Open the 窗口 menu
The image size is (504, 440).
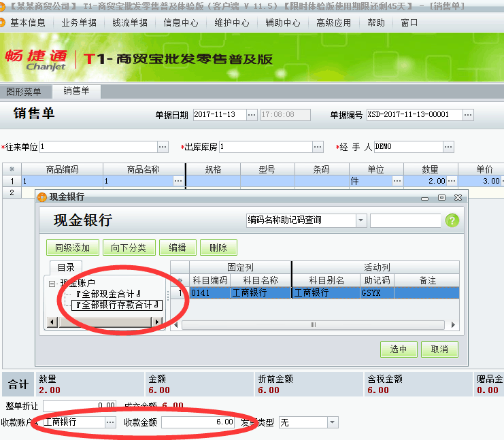(409, 23)
